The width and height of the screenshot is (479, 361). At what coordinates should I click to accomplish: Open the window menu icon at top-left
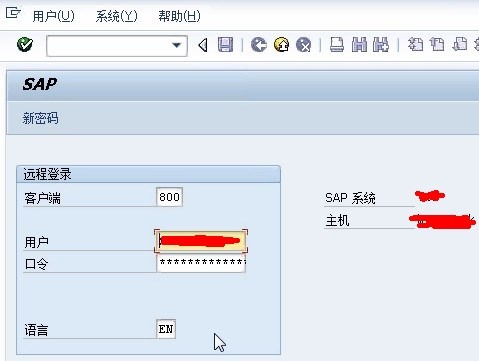point(13,13)
